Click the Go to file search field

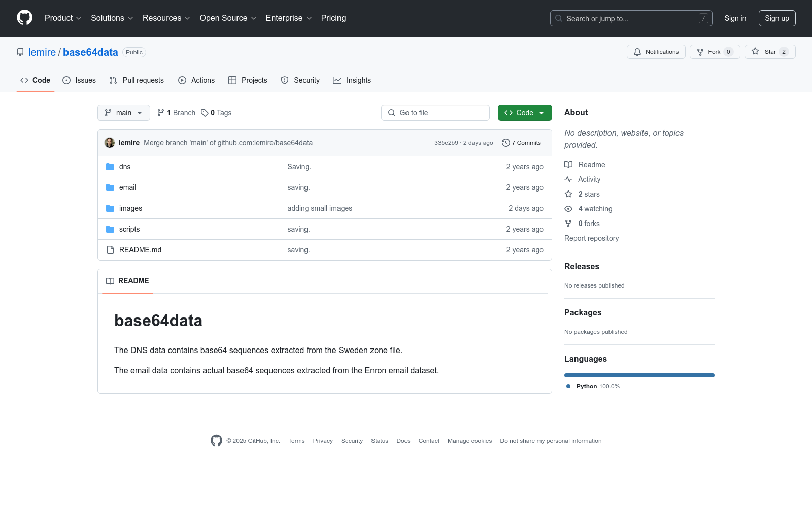pos(435,113)
